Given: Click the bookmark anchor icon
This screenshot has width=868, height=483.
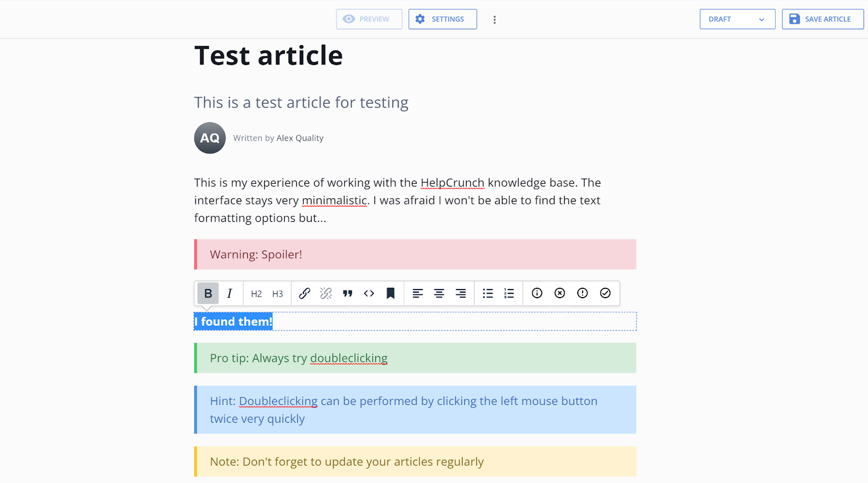Looking at the screenshot, I should [x=390, y=293].
